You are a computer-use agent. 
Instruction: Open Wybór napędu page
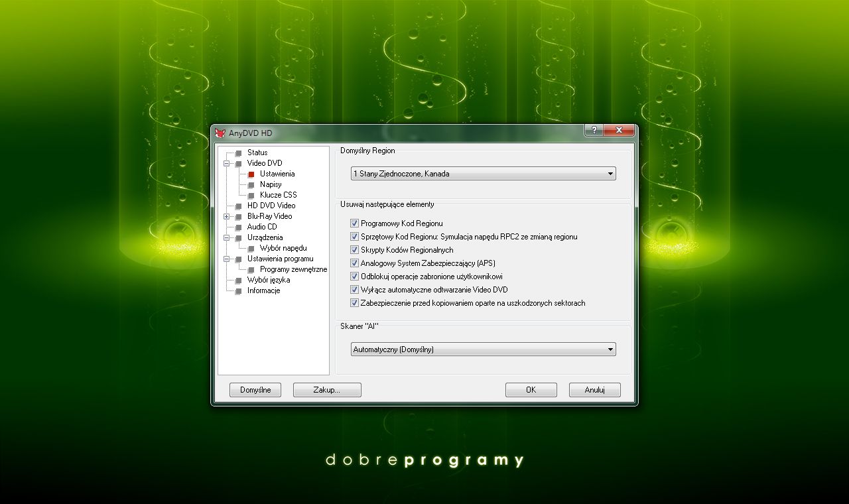point(283,248)
